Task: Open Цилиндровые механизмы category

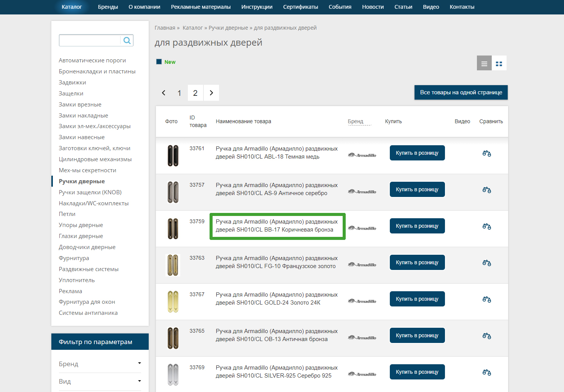Action: (95, 159)
